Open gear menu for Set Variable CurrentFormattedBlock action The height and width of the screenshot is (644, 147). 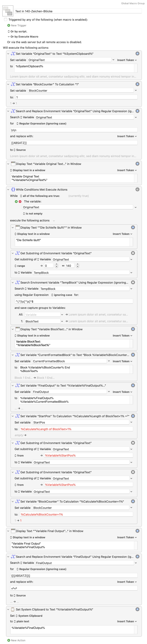tap(133, 355)
